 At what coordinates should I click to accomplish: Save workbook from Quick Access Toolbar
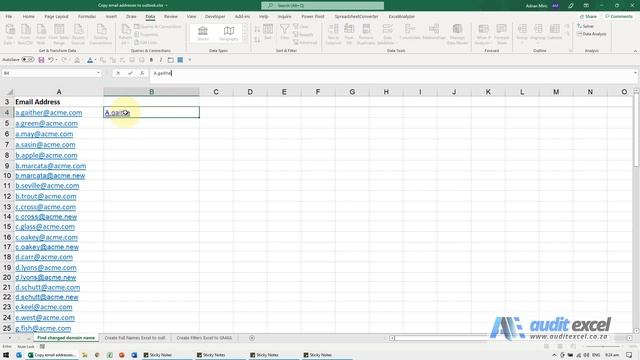[41, 60]
